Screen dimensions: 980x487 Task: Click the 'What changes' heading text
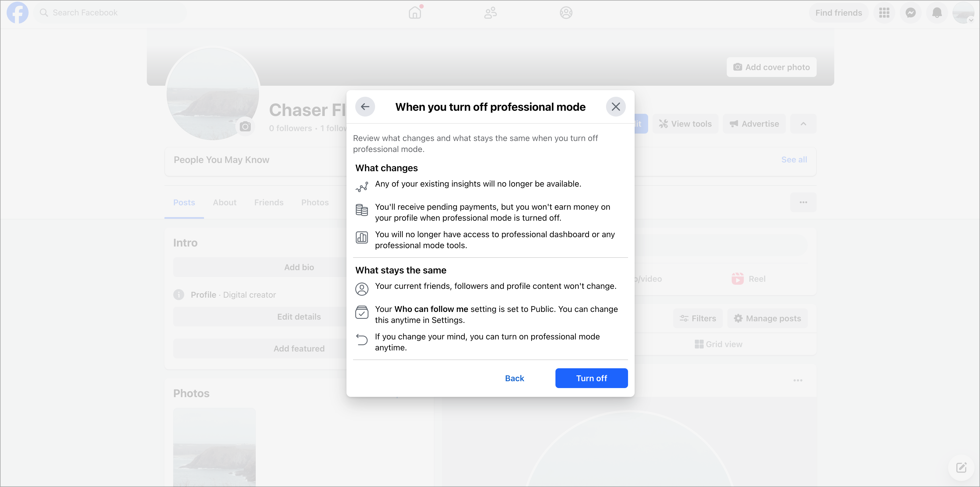(386, 168)
